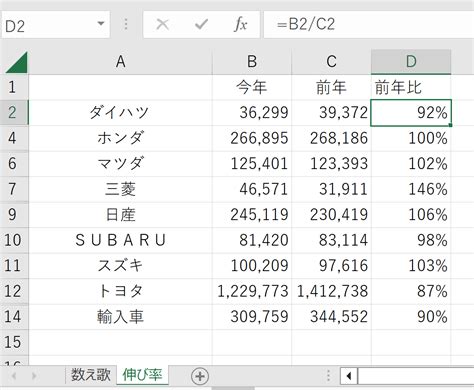Image resolution: width=474 pixels, height=390 pixels.
Task: Click cell with value 125,401
Action: pyautogui.click(x=252, y=164)
